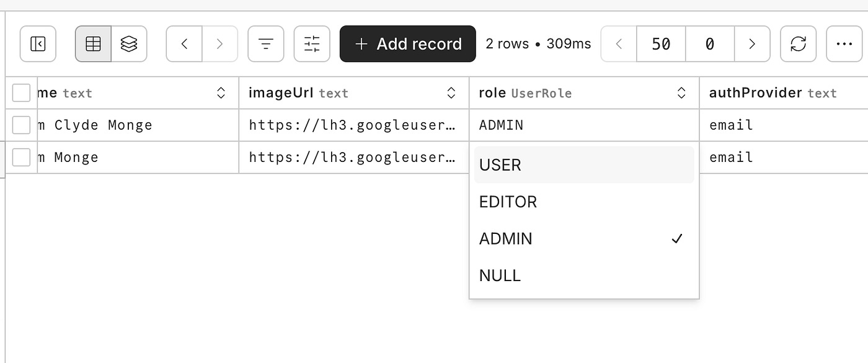Click the page number field showing 0

pos(709,43)
